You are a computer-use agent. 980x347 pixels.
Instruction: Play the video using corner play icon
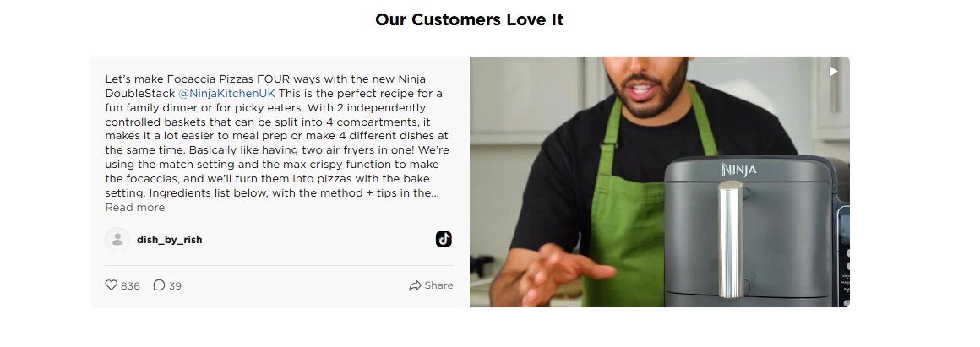pos(833,72)
